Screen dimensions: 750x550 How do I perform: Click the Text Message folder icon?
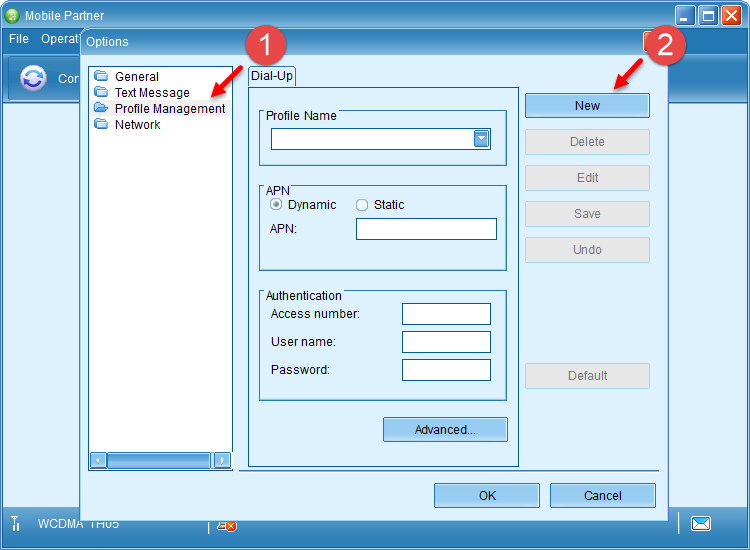101,92
